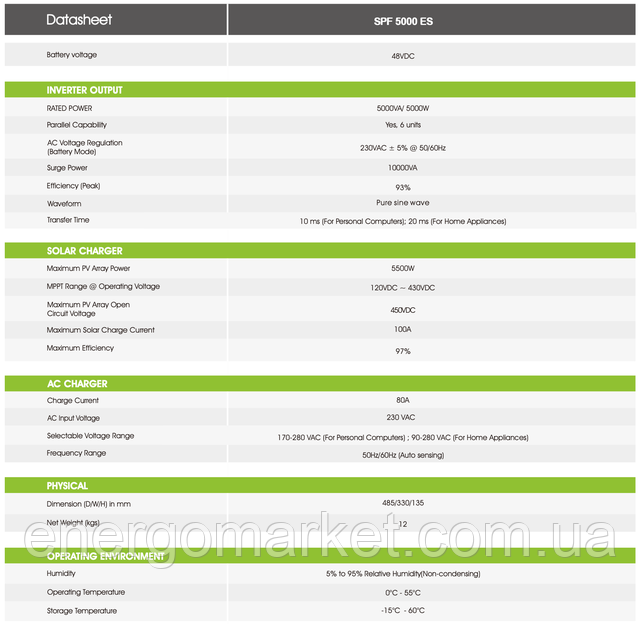Select 'AC Voltage Regulation (Battery Mode)' label
Image resolution: width=640 pixels, height=624 pixels.
click(84, 147)
